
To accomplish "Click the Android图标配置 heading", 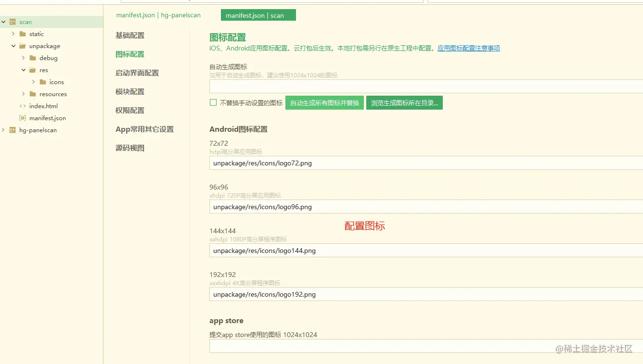I will 239,129.
